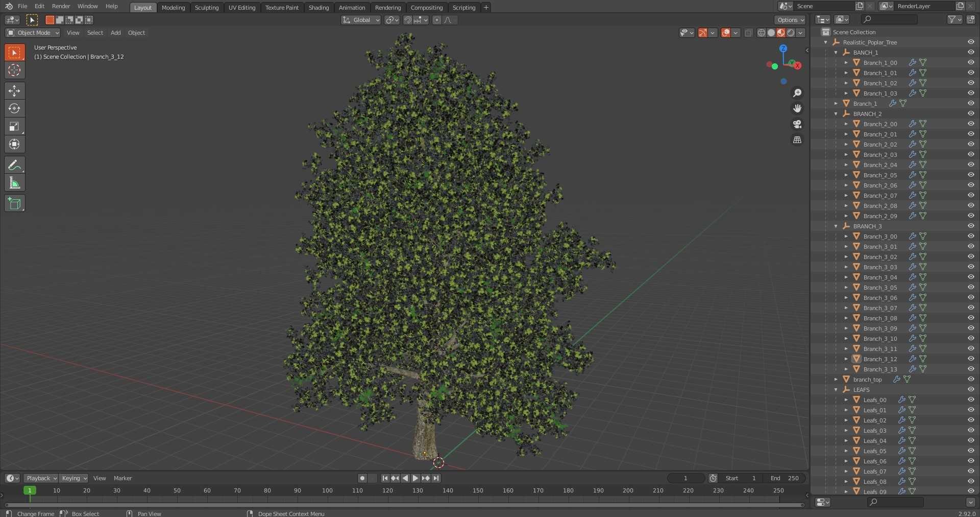Viewport: 980px width, 517px height.
Task: Click the timeline horizontal scrollbar
Action: [x=404, y=505]
